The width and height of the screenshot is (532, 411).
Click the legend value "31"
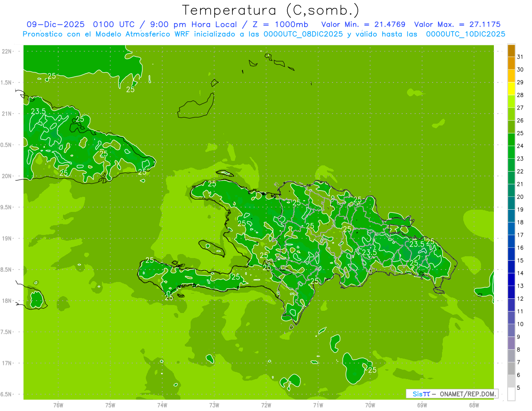(x=520, y=57)
